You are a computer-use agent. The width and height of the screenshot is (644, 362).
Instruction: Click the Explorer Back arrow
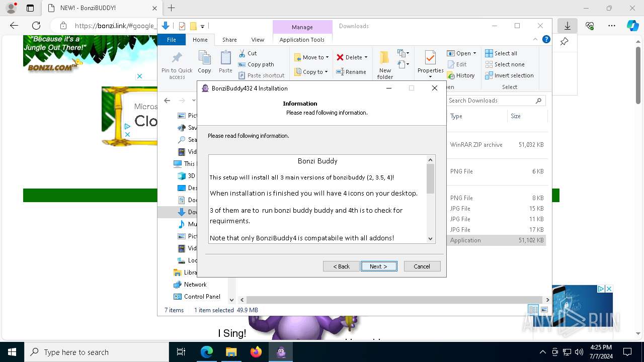tap(167, 101)
